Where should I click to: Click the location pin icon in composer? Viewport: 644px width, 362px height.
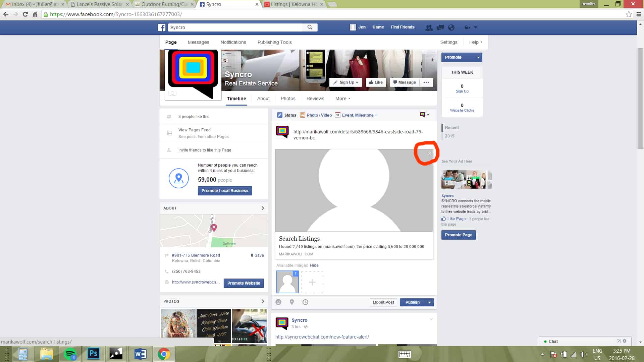click(x=292, y=302)
